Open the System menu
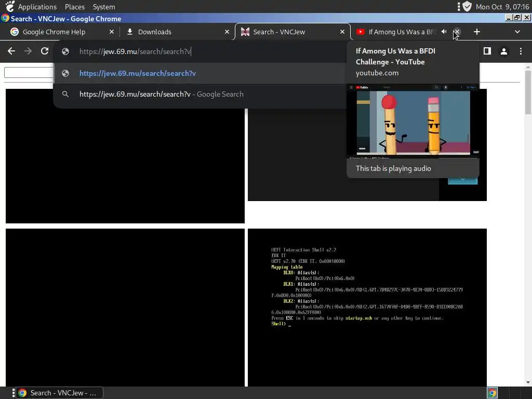The width and height of the screenshot is (532, 399). click(x=104, y=7)
